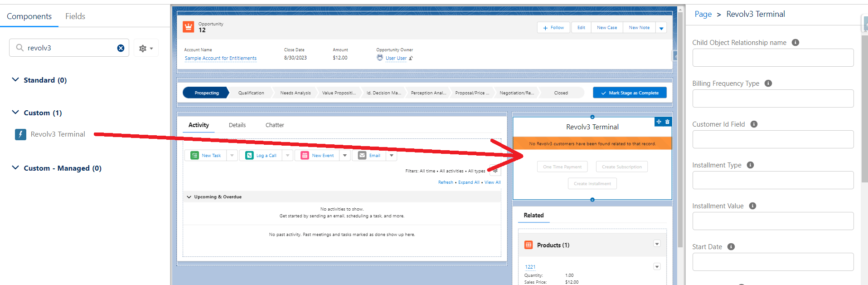
Task: Select the Qualification stage in path
Action: point(251,93)
